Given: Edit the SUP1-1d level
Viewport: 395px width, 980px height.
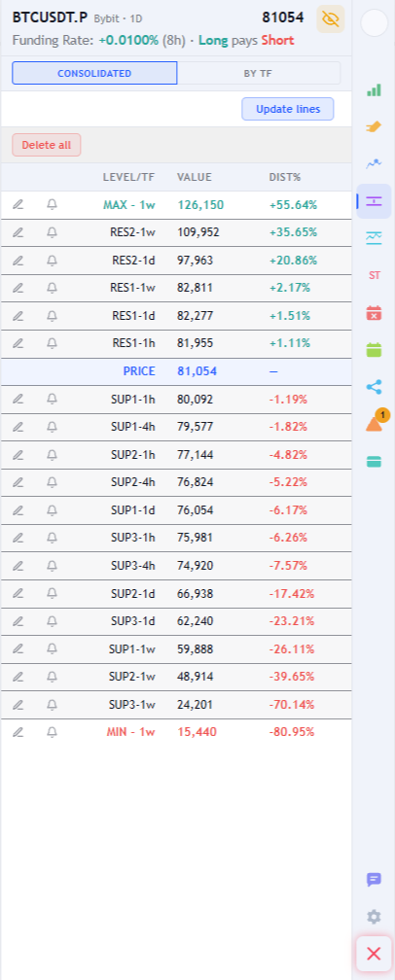Looking at the screenshot, I should 18,510.
